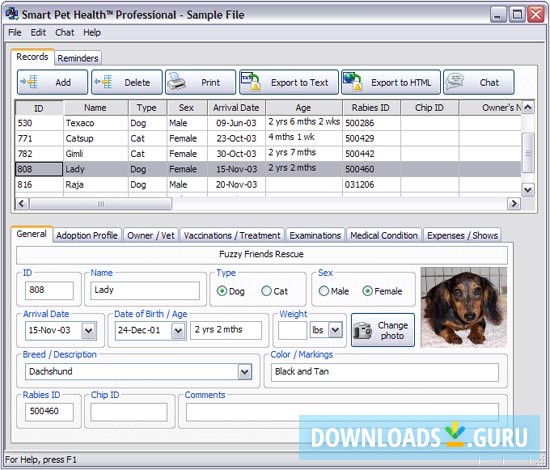This screenshot has width=550, height=470.
Task: Click the camera icon on Change photo
Action: [x=363, y=330]
